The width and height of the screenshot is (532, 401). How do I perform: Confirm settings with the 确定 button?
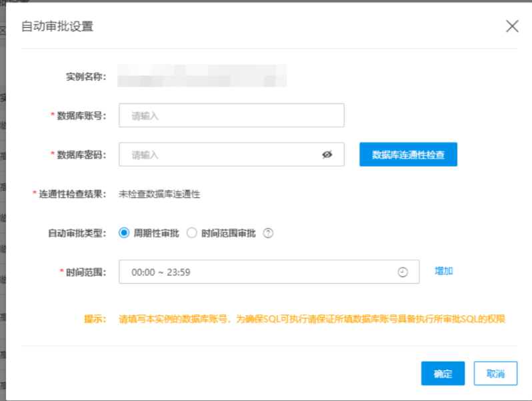point(443,374)
